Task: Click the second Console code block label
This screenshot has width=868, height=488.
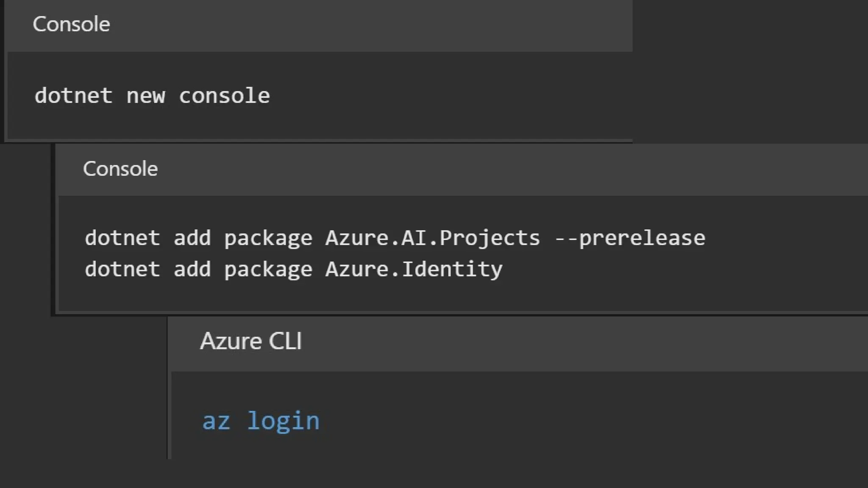Action: pyautogui.click(x=120, y=169)
